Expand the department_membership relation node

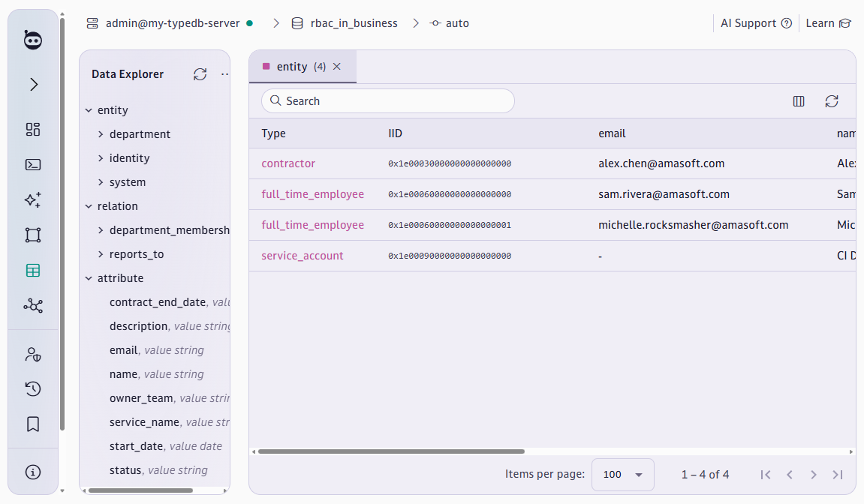(x=101, y=230)
